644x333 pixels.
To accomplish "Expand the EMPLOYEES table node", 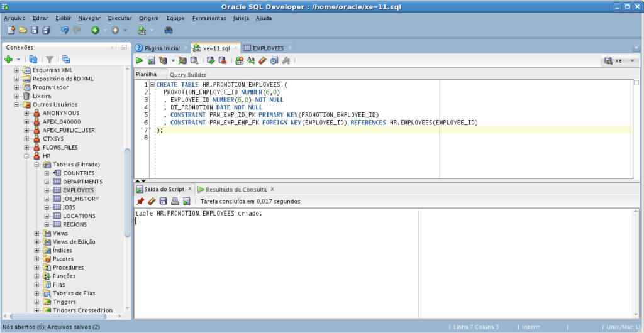I will pos(47,190).
